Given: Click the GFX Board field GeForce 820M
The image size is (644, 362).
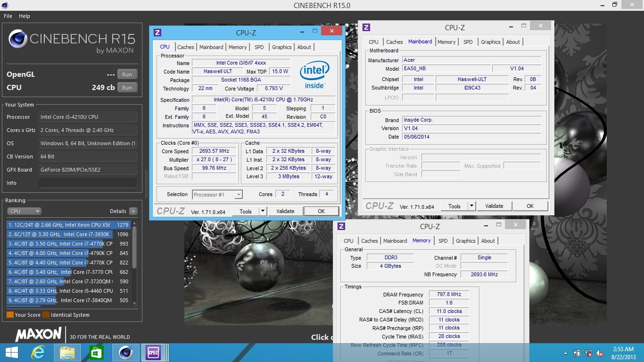Looking at the screenshot, I should 88,170.
